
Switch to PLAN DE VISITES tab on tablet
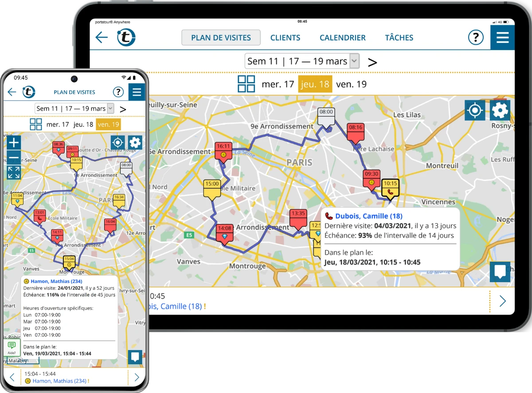[221, 38]
